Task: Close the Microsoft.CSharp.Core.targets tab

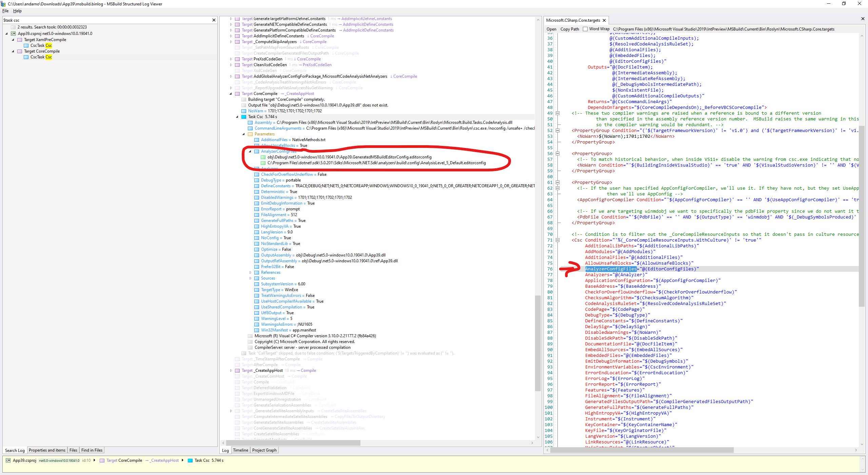Action: coord(604,20)
